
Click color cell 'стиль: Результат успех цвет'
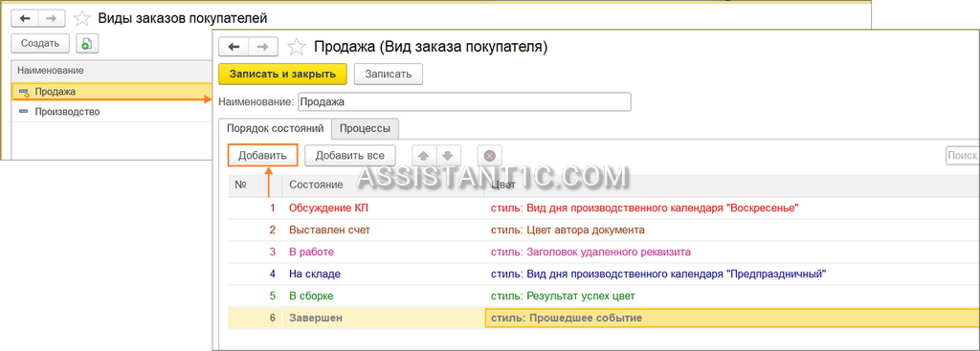tap(732, 296)
